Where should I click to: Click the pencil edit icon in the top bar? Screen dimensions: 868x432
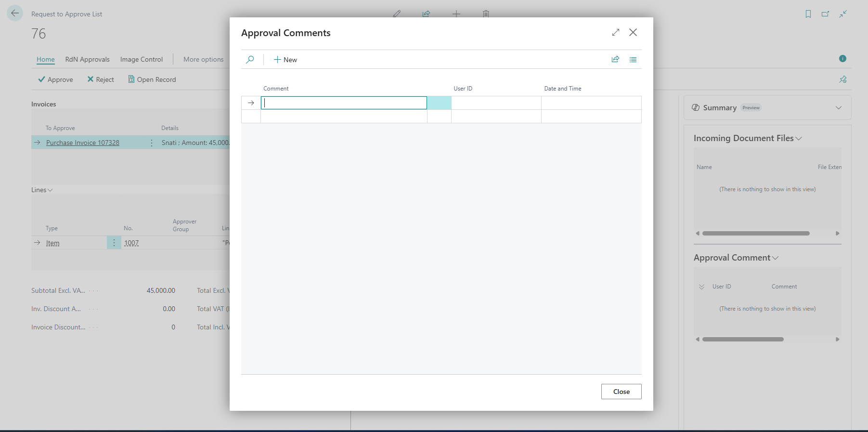(397, 13)
